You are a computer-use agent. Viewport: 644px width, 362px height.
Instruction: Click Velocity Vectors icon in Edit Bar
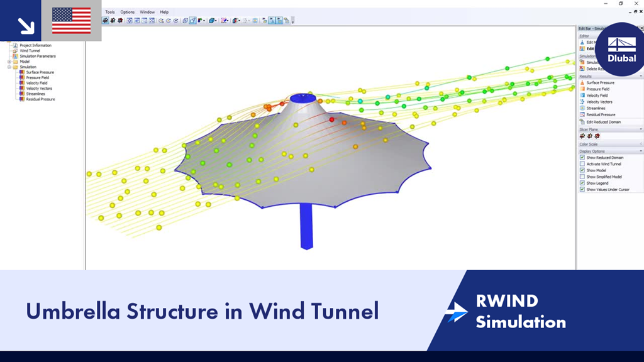[x=582, y=102]
